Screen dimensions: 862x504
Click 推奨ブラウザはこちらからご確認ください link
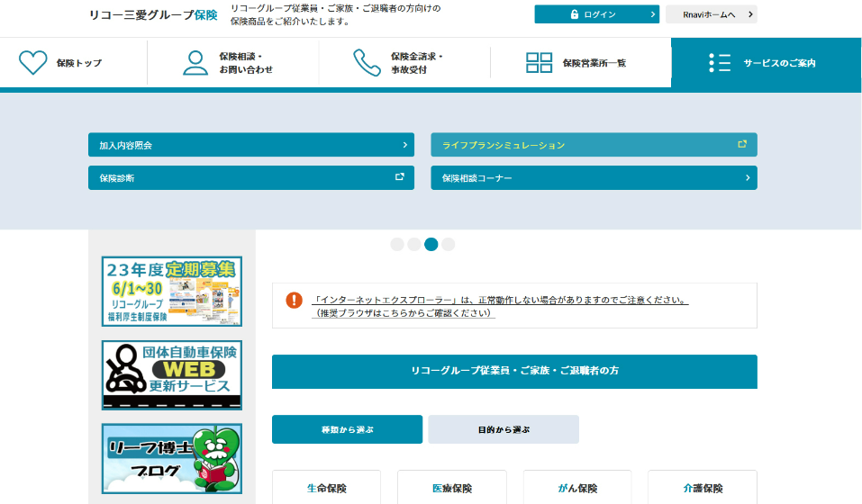click(403, 313)
